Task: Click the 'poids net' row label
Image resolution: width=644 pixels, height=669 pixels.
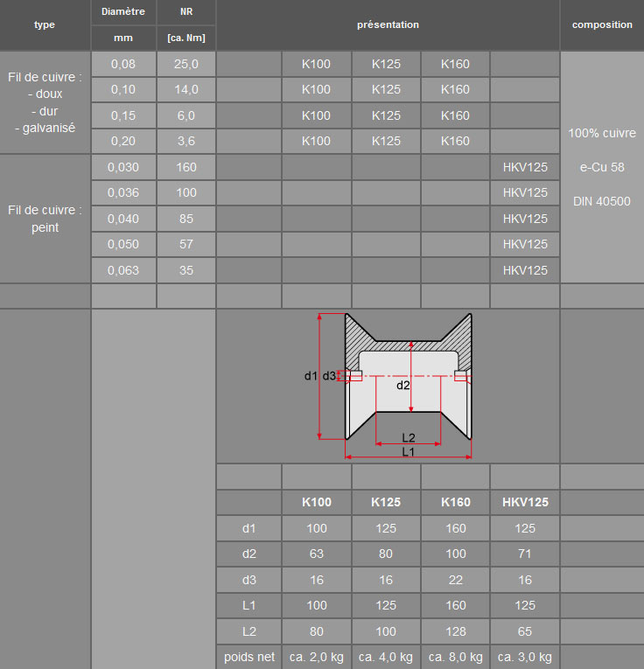Action: pos(248,657)
